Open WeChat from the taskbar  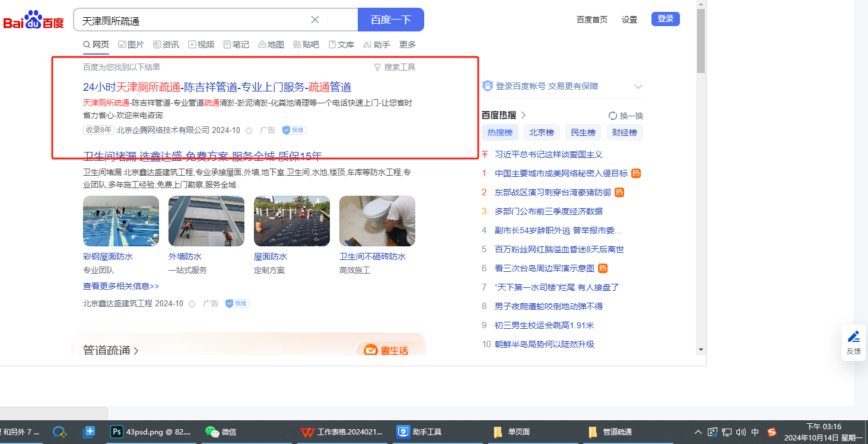212,432
